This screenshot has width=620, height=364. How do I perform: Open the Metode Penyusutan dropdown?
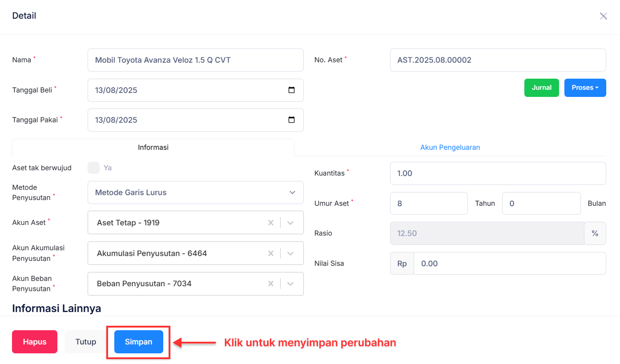click(x=292, y=192)
